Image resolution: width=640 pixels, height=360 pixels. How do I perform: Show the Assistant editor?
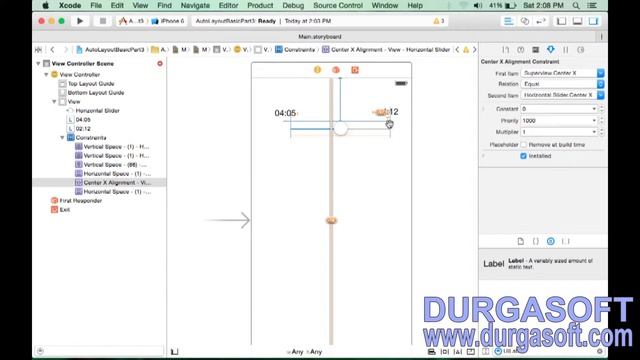click(525, 21)
